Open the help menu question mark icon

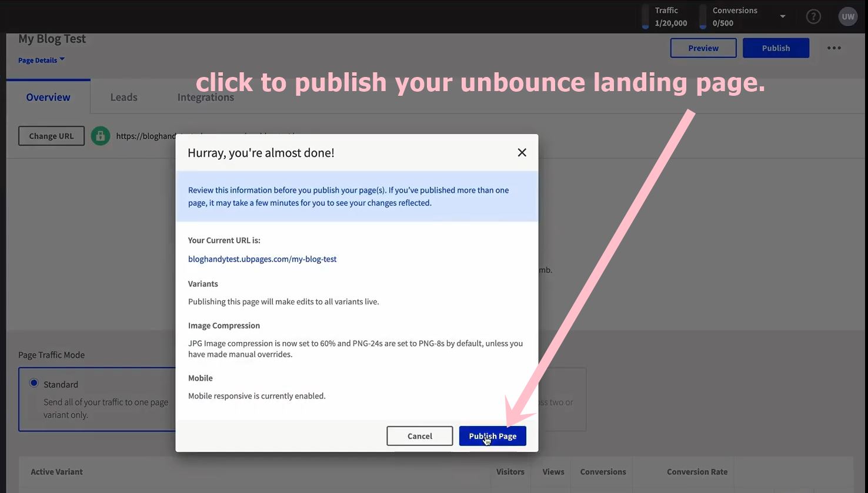tap(813, 16)
